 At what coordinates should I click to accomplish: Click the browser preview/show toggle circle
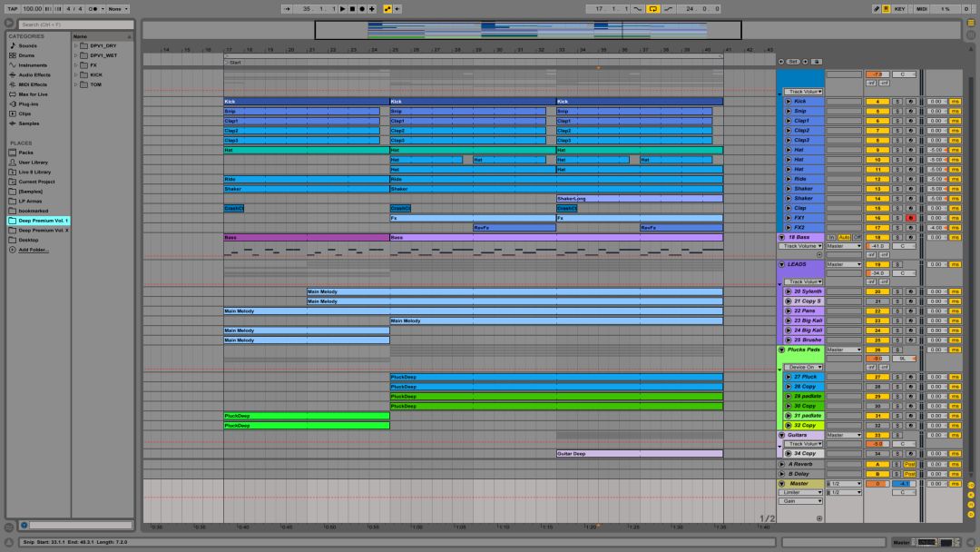(x=9, y=23)
